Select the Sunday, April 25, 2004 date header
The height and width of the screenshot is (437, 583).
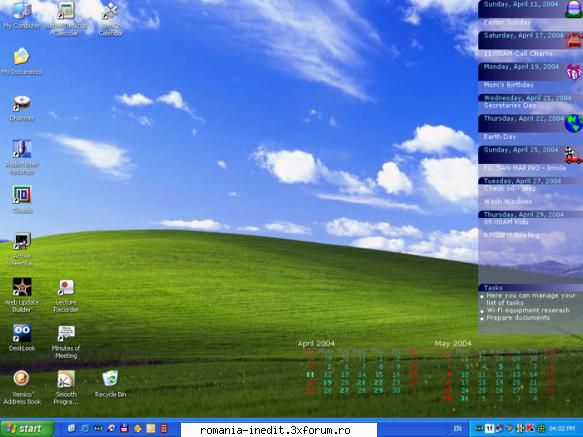coord(521,150)
